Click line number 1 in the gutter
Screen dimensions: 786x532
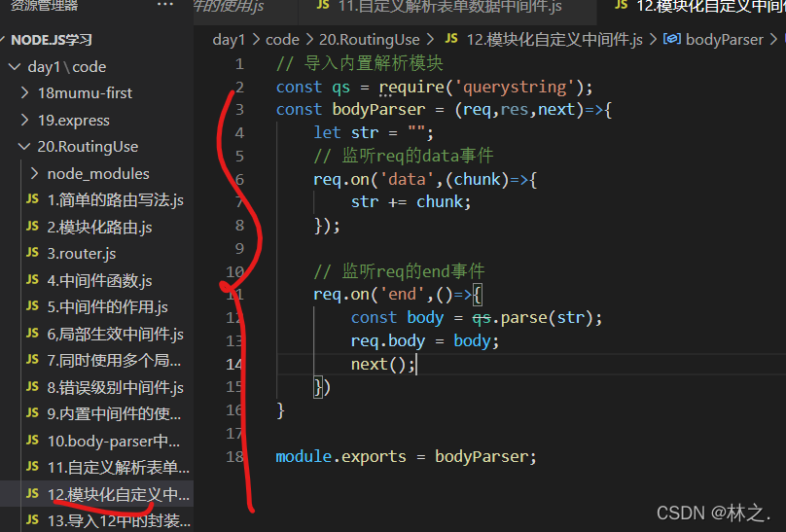coord(239,64)
